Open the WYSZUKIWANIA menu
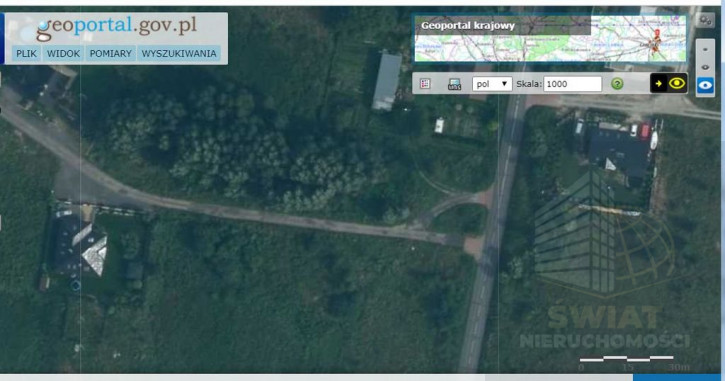The height and width of the screenshot is (381, 725). point(179,54)
